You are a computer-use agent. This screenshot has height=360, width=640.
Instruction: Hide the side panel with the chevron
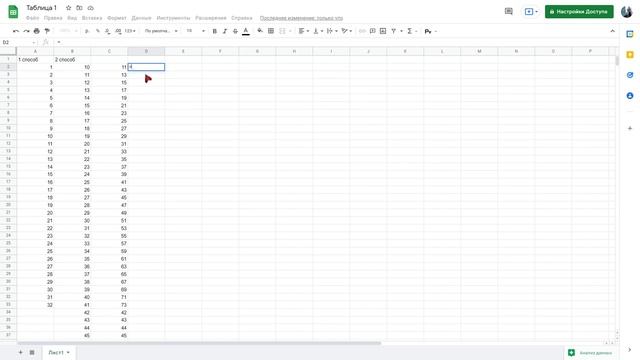tap(629, 350)
